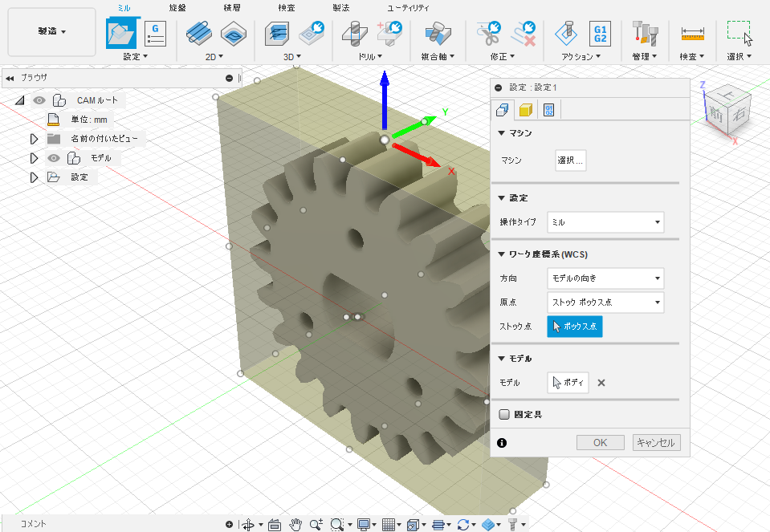The height and width of the screenshot is (532, 770).
Task: Click the trim toolpath scissors icon
Action: (489, 34)
